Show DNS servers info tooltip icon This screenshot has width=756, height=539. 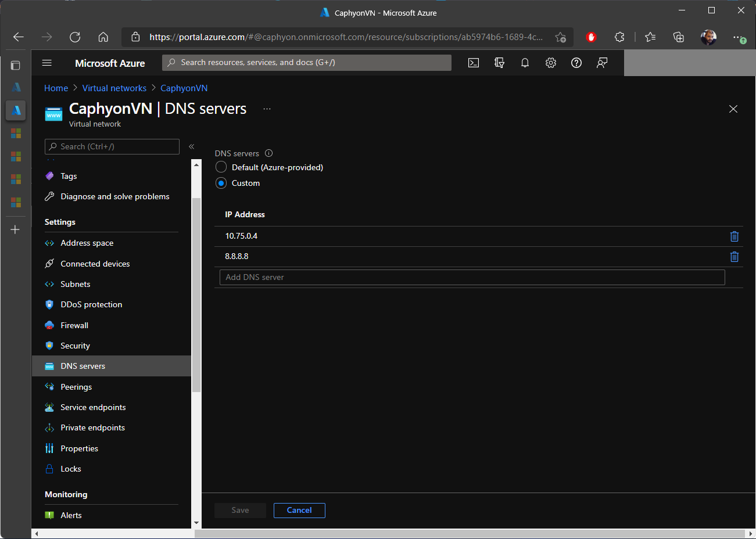point(268,153)
